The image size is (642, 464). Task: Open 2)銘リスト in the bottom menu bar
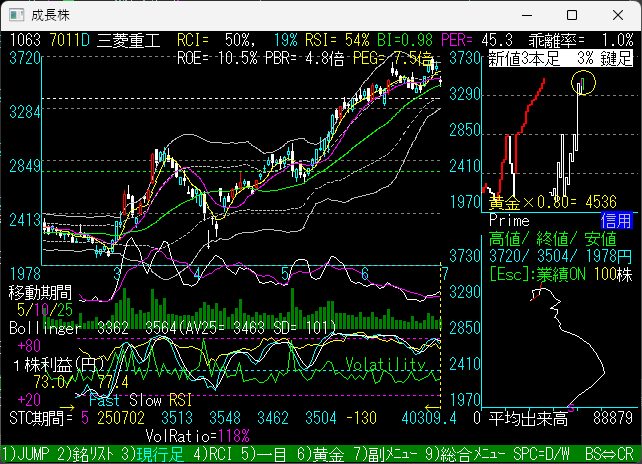(x=87, y=454)
